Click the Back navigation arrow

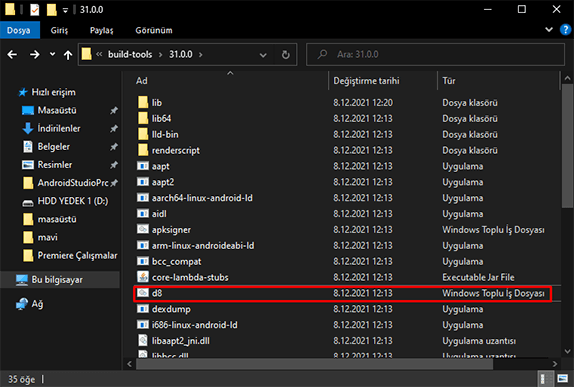click(x=12, y=55)
